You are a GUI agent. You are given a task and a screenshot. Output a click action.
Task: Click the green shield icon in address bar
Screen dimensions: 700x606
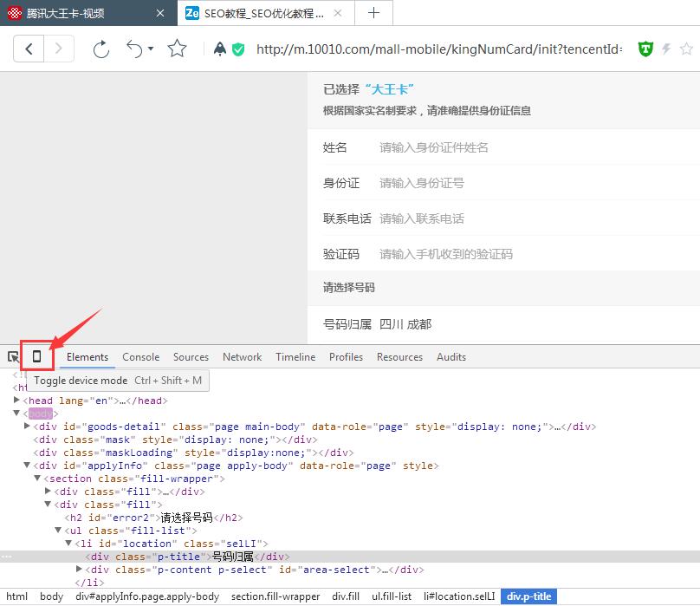tap(645, 49)
